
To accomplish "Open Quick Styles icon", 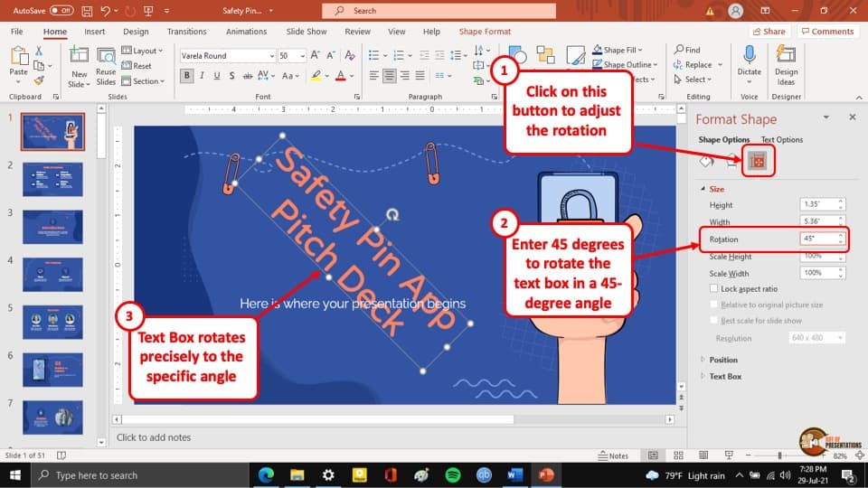I will pos(576,55).
